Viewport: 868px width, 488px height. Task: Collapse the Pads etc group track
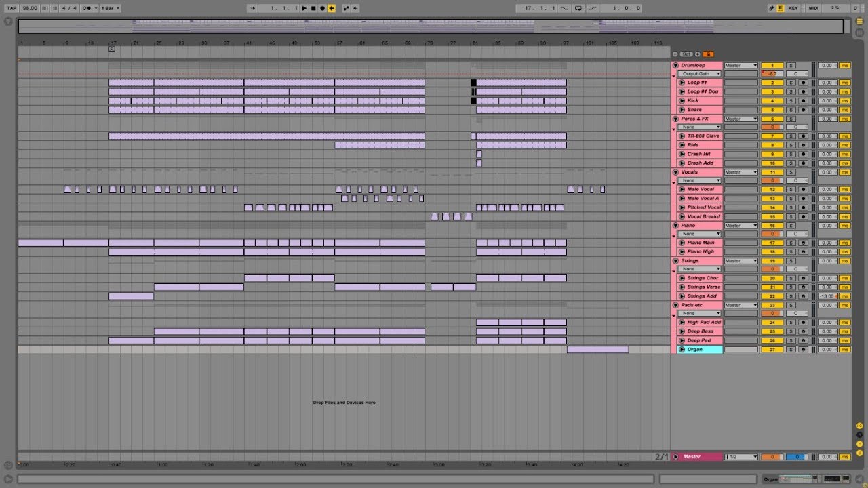click(x=675, y=305)
